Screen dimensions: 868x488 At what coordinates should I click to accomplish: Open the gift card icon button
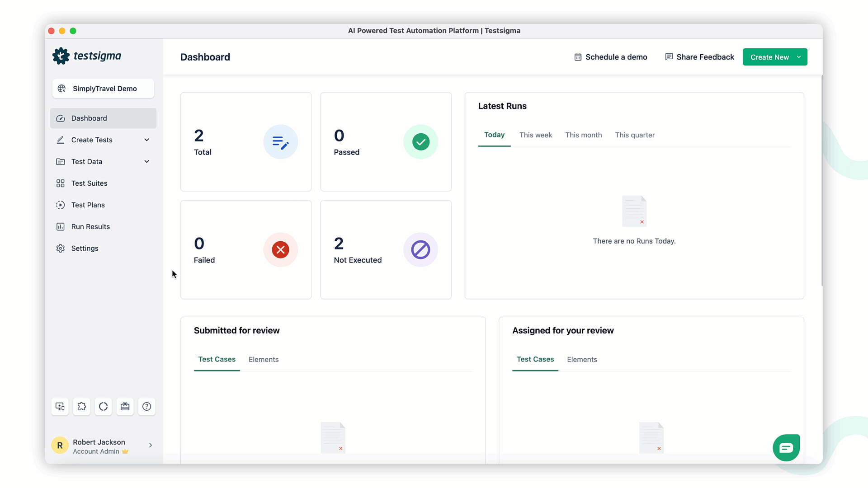[x=125, y=407]
